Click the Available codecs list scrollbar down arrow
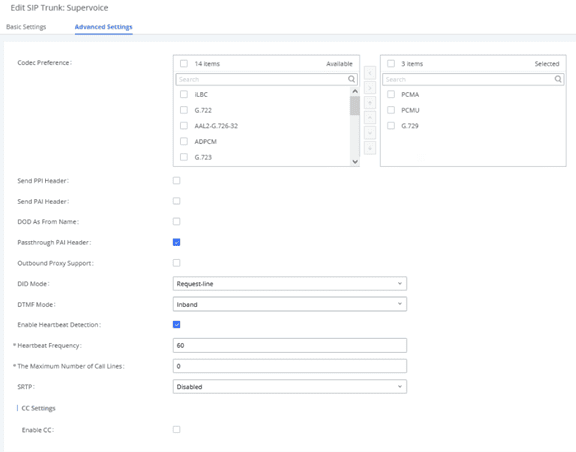Screen dimensions: 576x452 [355, 161]
